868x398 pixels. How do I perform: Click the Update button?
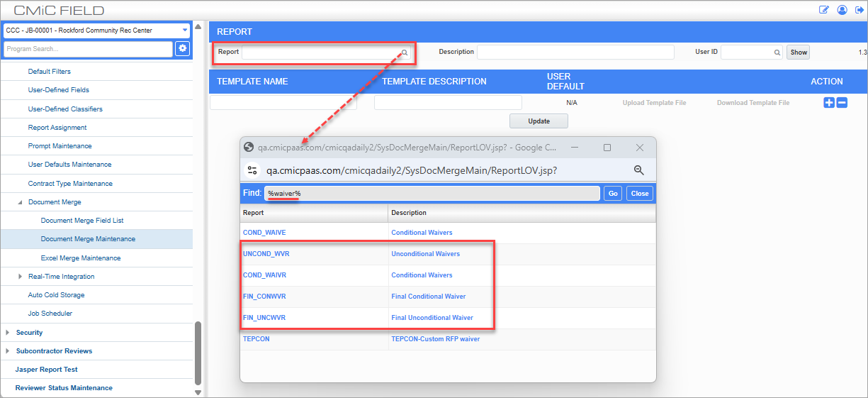click(539, 121)
